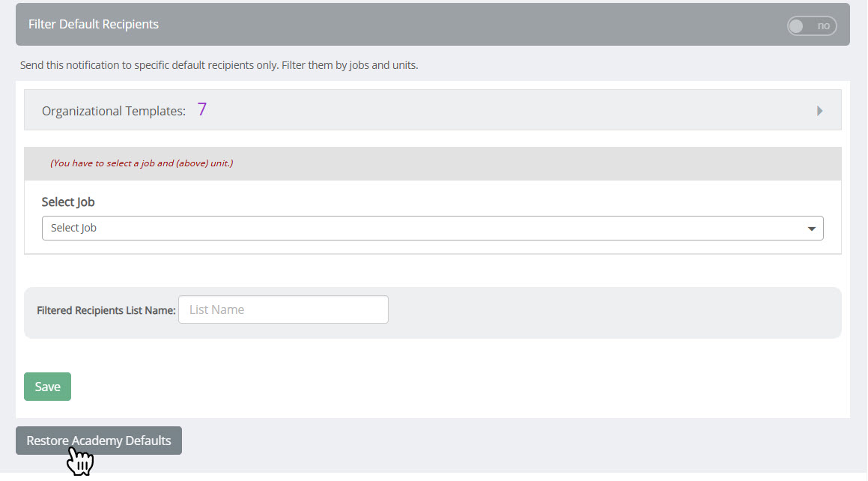Image resolution: width=868 pixels, height=481 pixels.
Task: Click the bold Select Job label
Action: [68, 202]
